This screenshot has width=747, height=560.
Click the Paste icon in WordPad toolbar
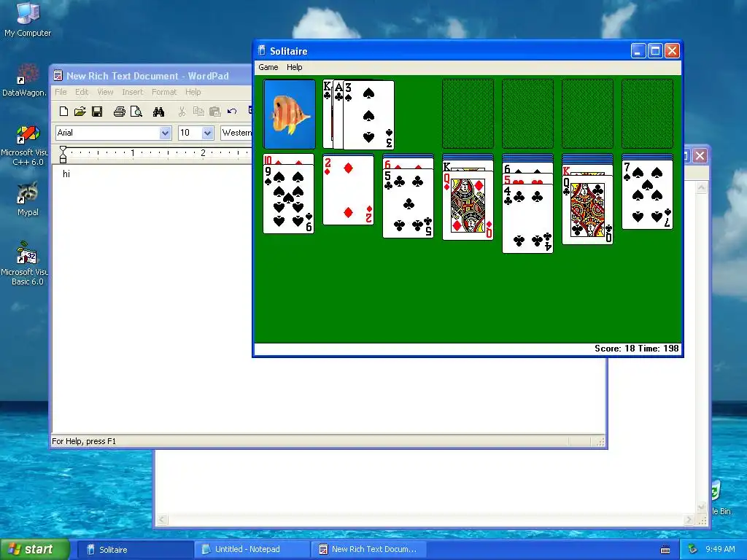tap(215, 112)
